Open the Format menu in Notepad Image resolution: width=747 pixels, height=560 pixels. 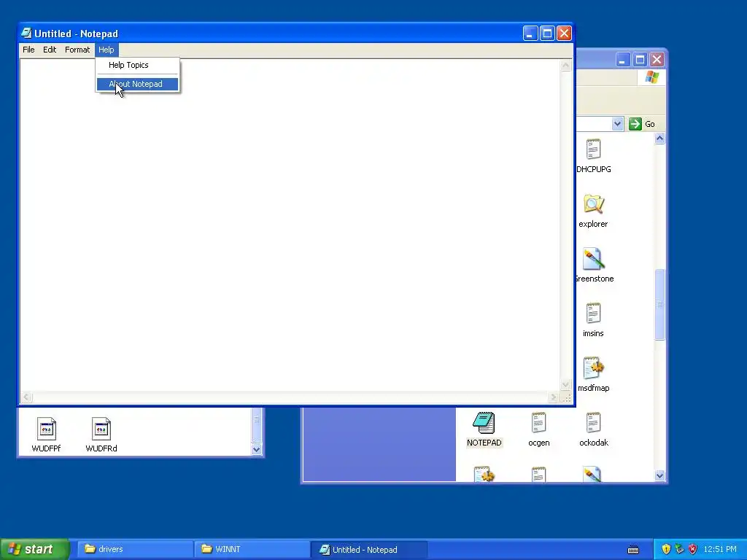[77, 50]
